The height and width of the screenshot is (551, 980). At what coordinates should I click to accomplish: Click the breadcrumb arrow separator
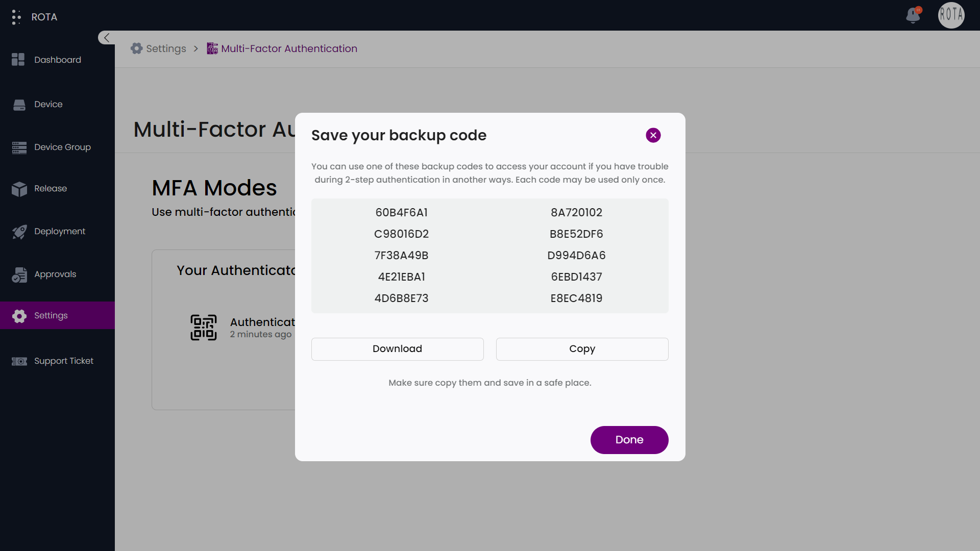click(x=195, y=48)
